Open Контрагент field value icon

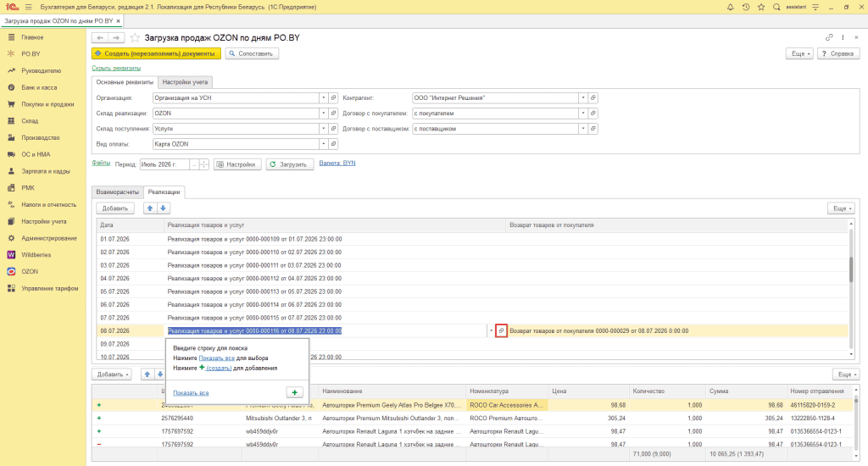593,98
